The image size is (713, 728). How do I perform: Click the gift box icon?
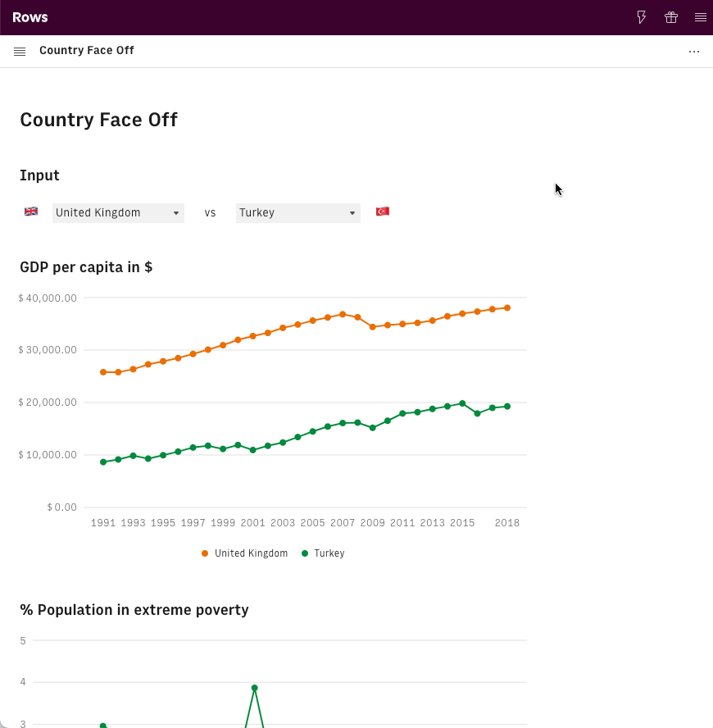pos(671,17)
